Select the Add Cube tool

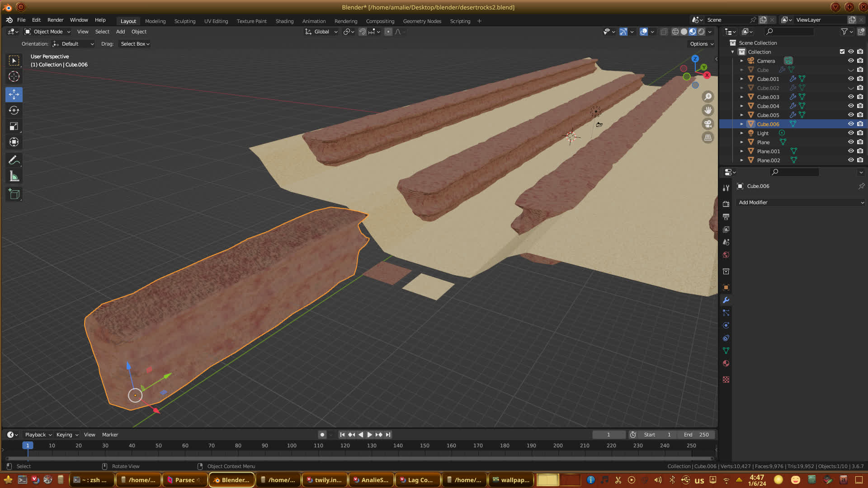click(14, 194)
